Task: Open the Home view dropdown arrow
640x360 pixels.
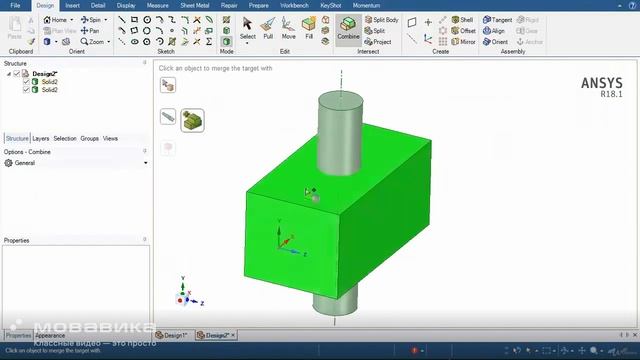Action: point(72,20)
